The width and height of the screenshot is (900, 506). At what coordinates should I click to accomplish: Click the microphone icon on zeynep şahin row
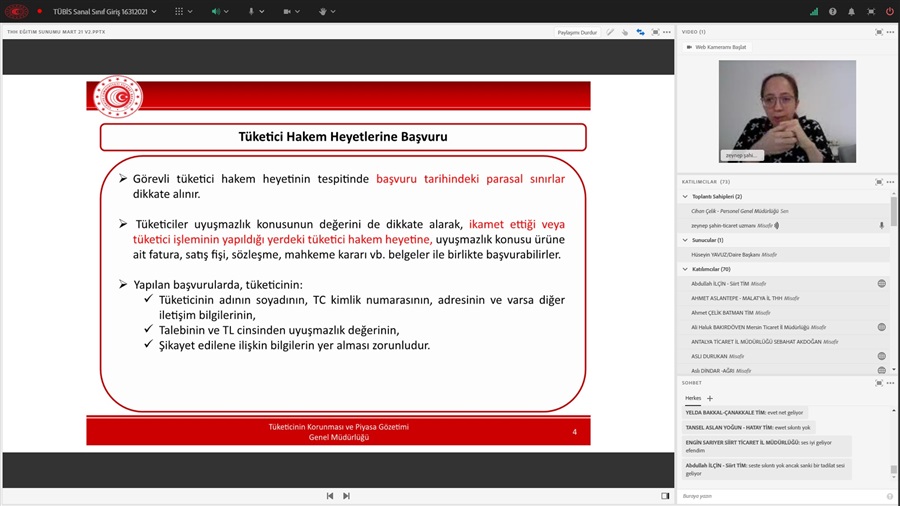881,226
